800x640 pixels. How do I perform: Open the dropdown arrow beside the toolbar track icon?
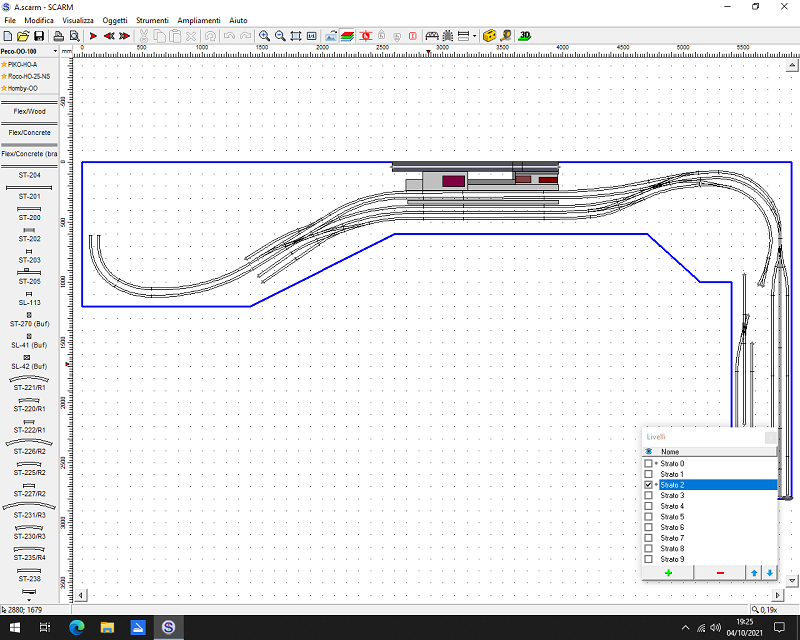(x=474, y=36)
